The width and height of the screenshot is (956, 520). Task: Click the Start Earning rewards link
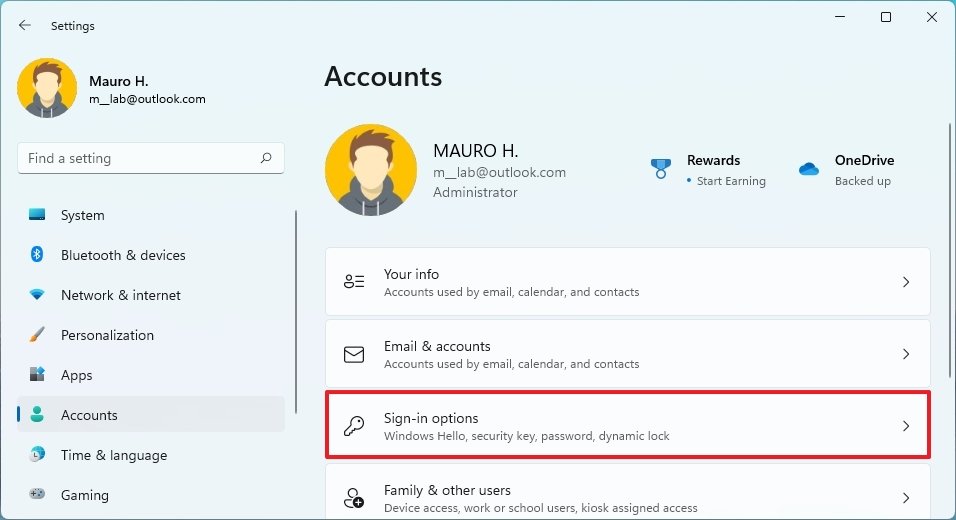731,181
